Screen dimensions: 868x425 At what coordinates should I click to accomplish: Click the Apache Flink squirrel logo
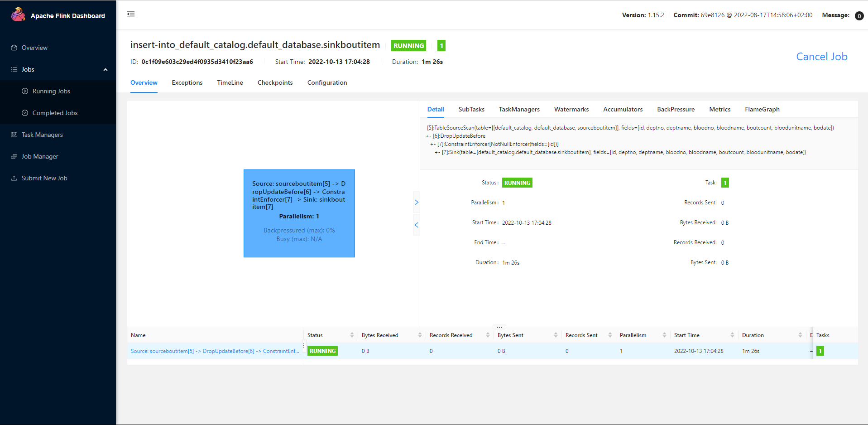18,14
